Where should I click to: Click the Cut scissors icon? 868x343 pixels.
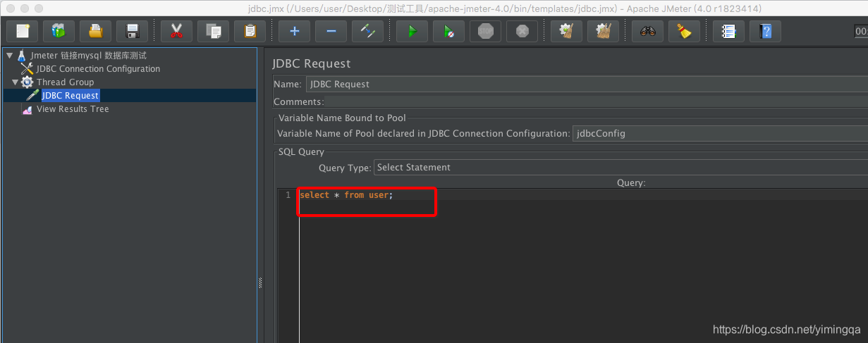pyautogui.click(x=176, y=31)
